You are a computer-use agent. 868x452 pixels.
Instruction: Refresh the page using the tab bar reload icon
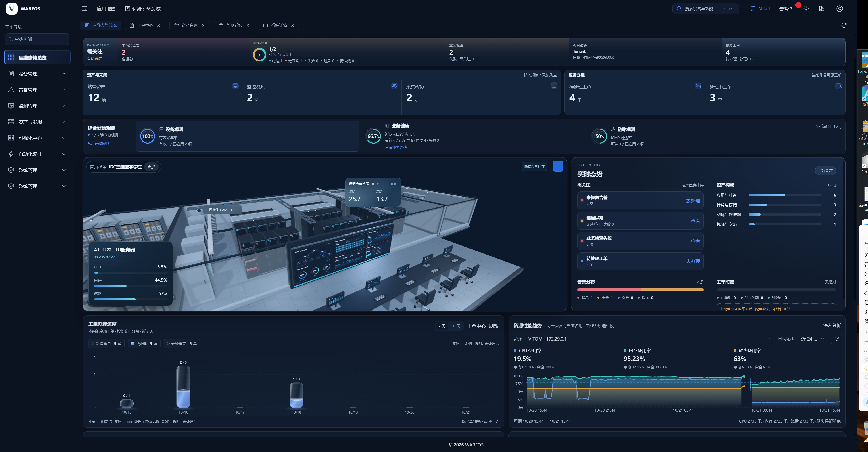point(844,25)
